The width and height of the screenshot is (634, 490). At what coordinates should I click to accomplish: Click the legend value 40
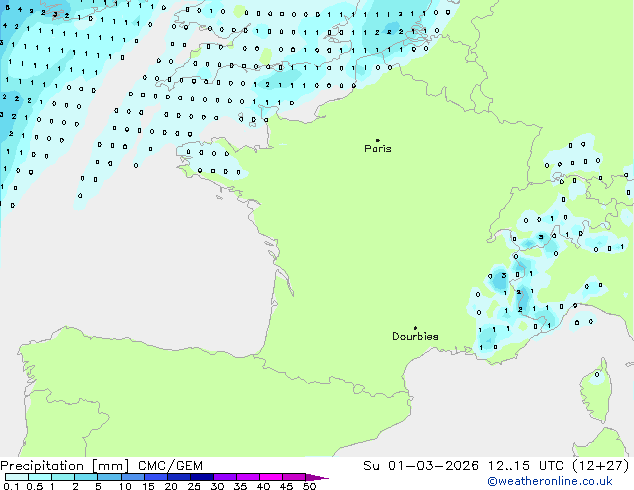263,486
